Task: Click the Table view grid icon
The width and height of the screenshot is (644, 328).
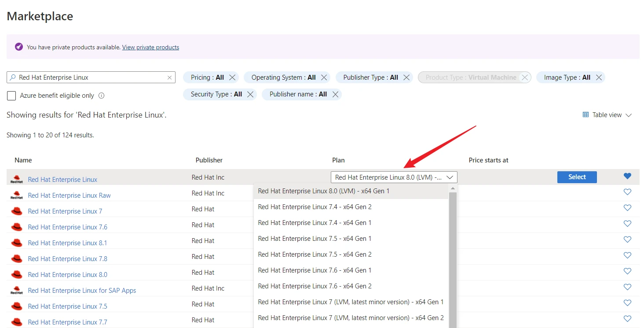Action: point(585,115)
